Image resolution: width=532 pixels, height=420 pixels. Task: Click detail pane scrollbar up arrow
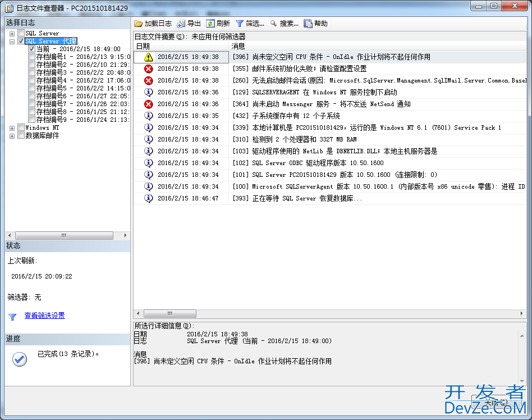point(522,336)
